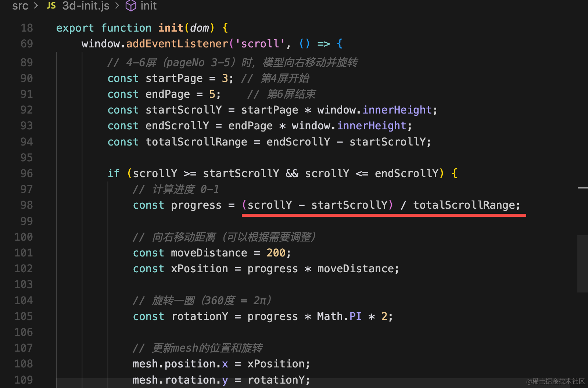Click the totalScrollRange declaration on line 94
This screenshot has height=388, width=588.
pyautogui.click(x=196, y=142)
